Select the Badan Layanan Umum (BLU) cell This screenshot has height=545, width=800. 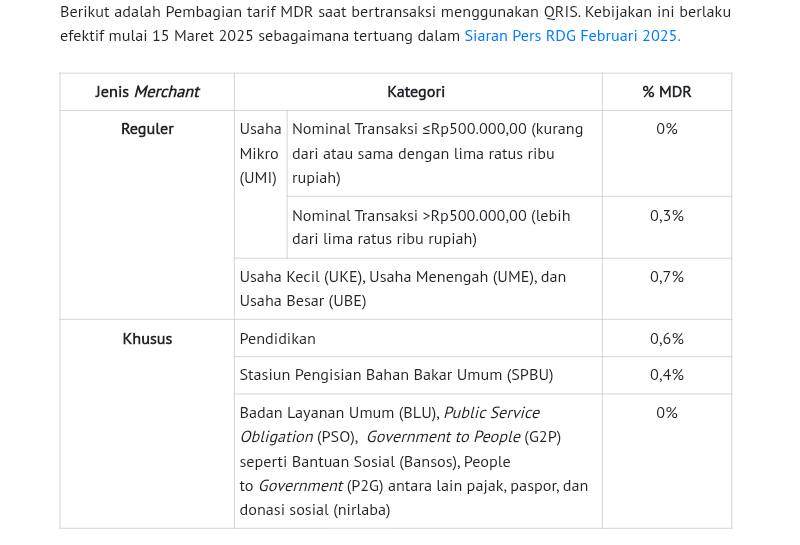(414, 461)
